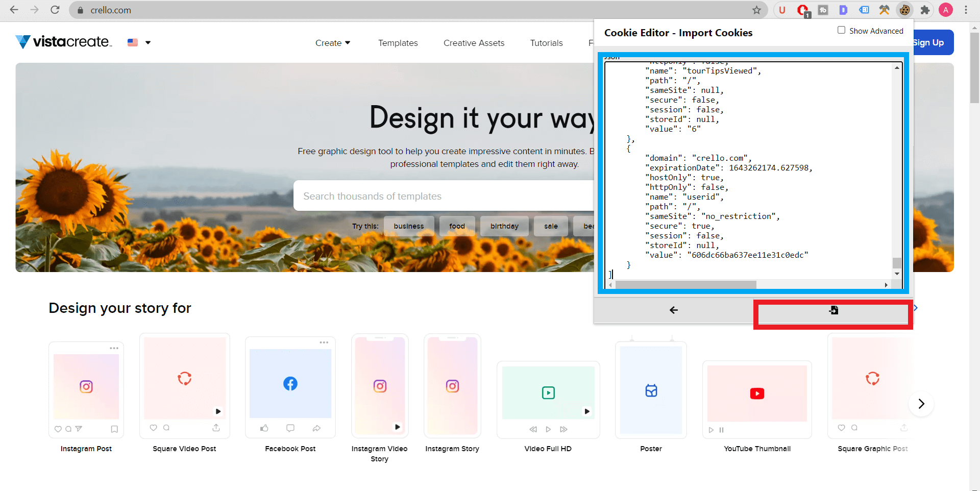The height and width of the screenshot is (491, 980).
Task: Click the import cookies icon button
Action: [x=834, y=310]
